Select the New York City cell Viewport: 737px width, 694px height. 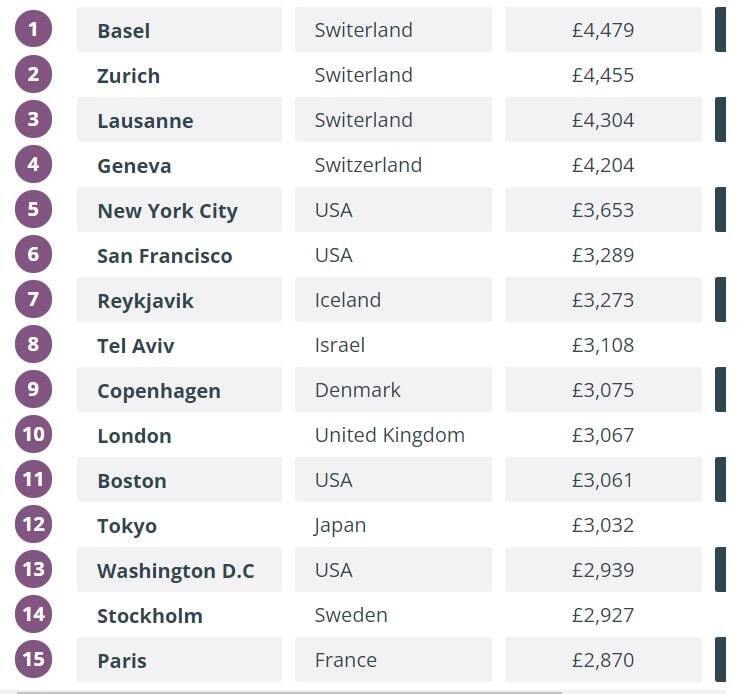coord(180,210)
